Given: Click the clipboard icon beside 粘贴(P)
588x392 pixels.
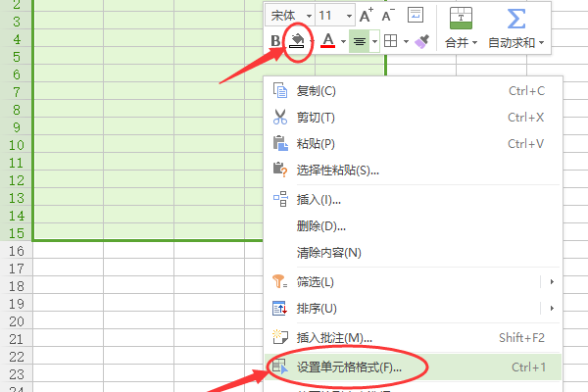Looking at the screenshot, I should 280,143.
